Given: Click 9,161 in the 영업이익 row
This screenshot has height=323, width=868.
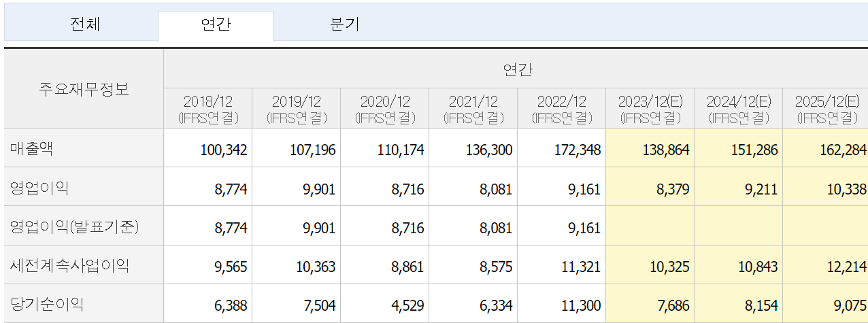Looking at the screenshot, I should click(x=584, y=188).
